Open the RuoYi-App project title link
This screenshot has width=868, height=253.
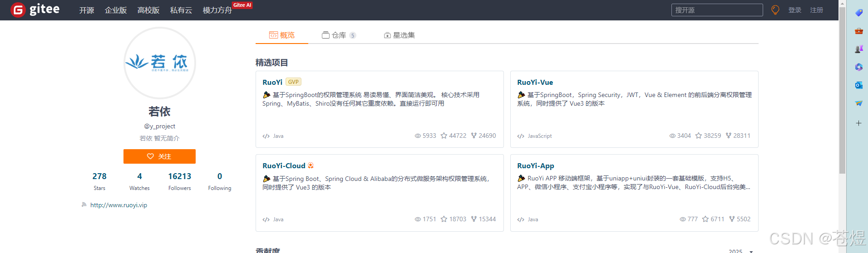(x=536, y=165)
